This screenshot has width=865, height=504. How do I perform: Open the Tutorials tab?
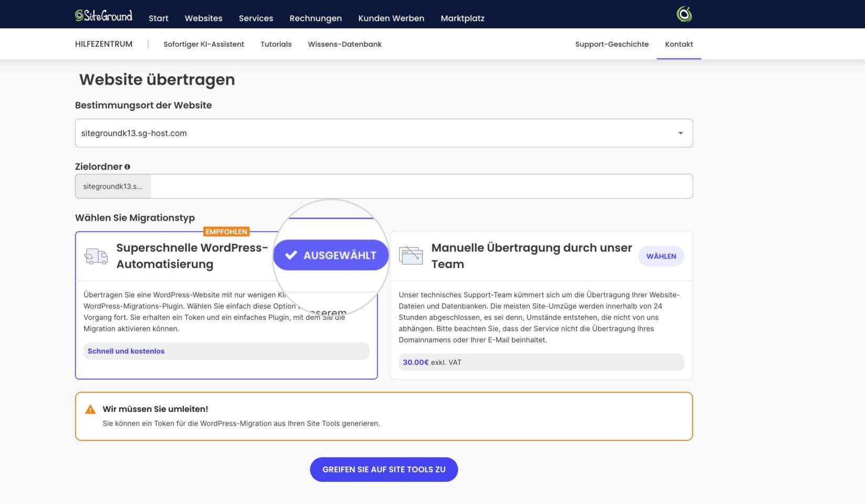click(276, 44)
